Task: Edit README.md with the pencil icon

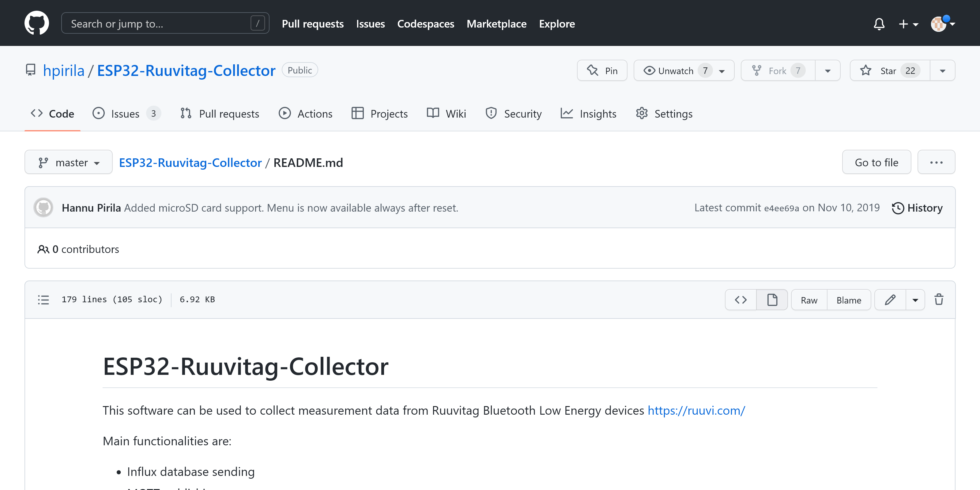Action: [890, 300]
